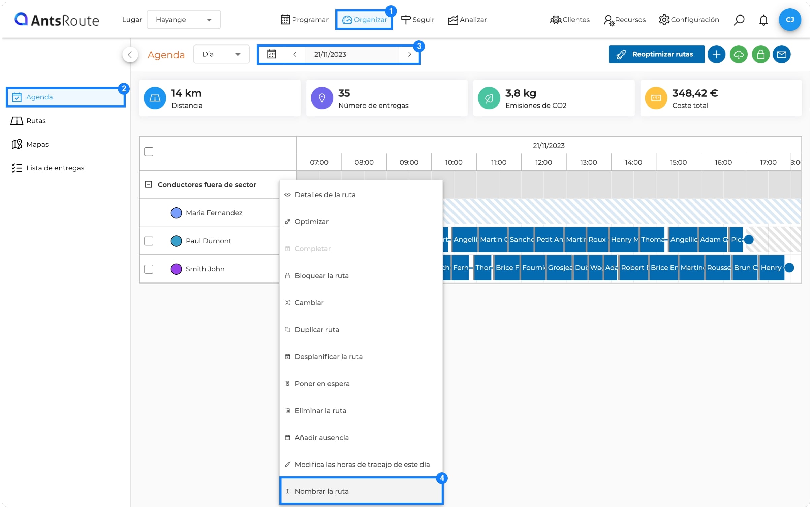812x509 pixels.
Task: Open the calendar date picker icon
Action: click(x=271, y=54)
